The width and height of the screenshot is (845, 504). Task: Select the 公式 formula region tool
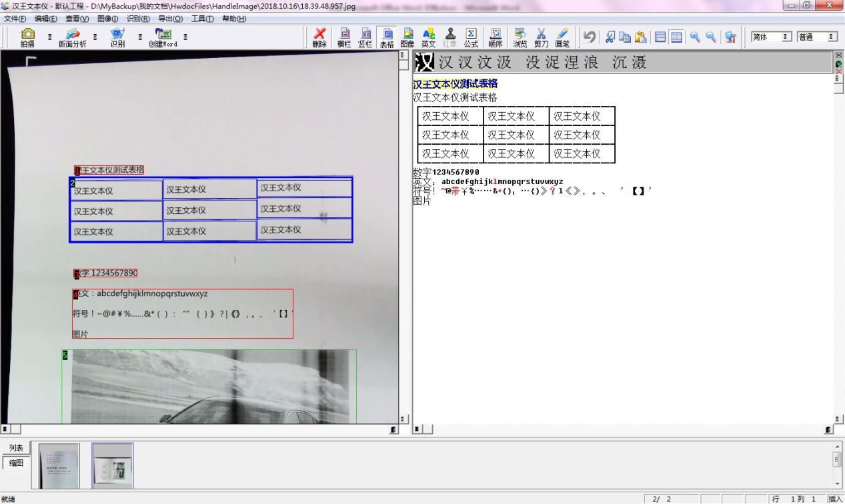point(471,37)
